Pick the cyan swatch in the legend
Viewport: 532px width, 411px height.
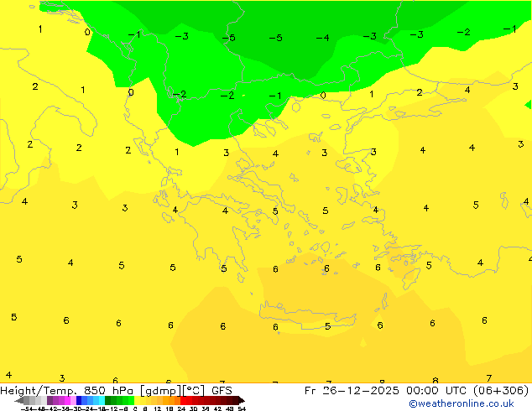click(102, 400)
